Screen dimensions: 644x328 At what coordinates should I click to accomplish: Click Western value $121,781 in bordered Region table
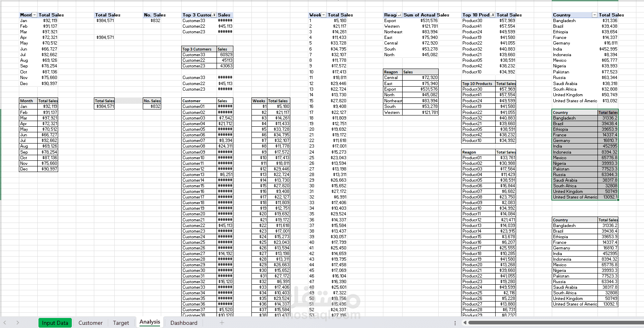click(421, 113)
